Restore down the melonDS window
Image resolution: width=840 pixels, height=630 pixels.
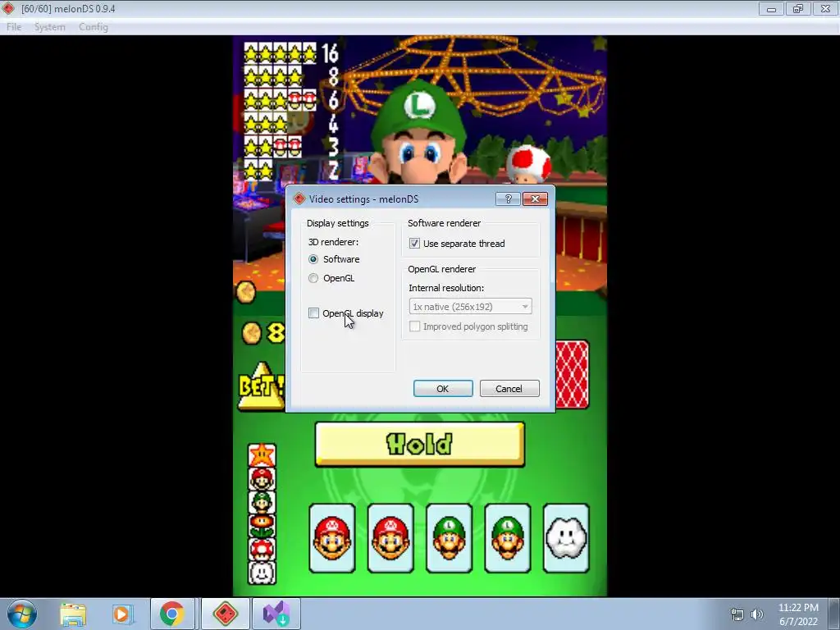click(798, 8)
